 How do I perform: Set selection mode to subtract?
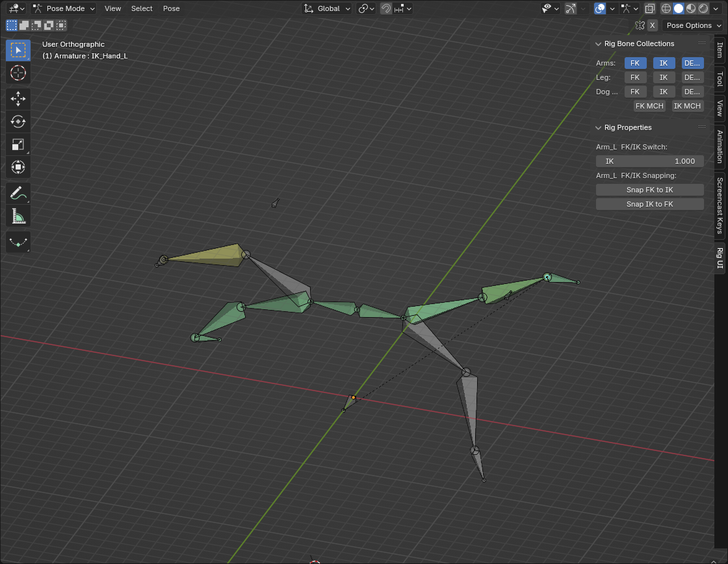coord(36,25)
